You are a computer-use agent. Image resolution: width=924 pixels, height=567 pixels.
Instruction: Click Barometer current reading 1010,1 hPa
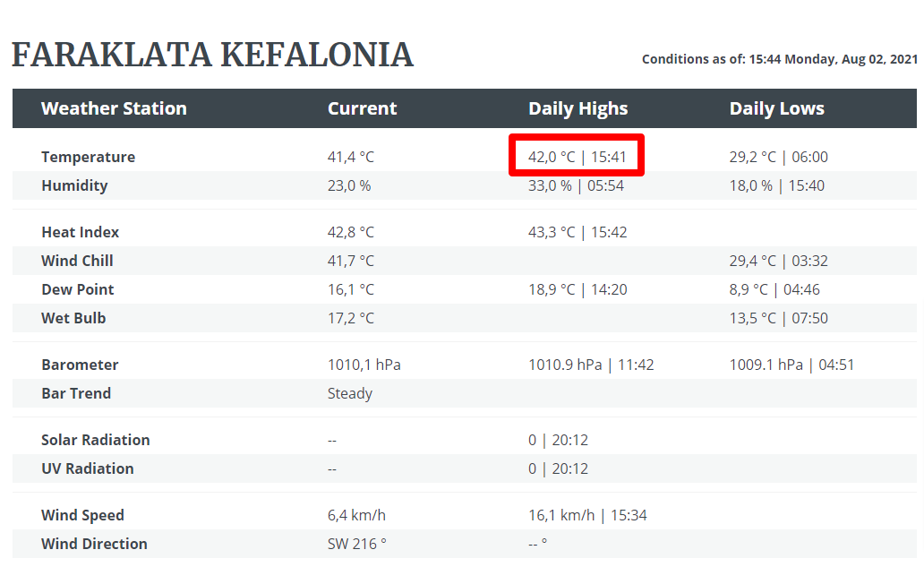coord(364,365)
